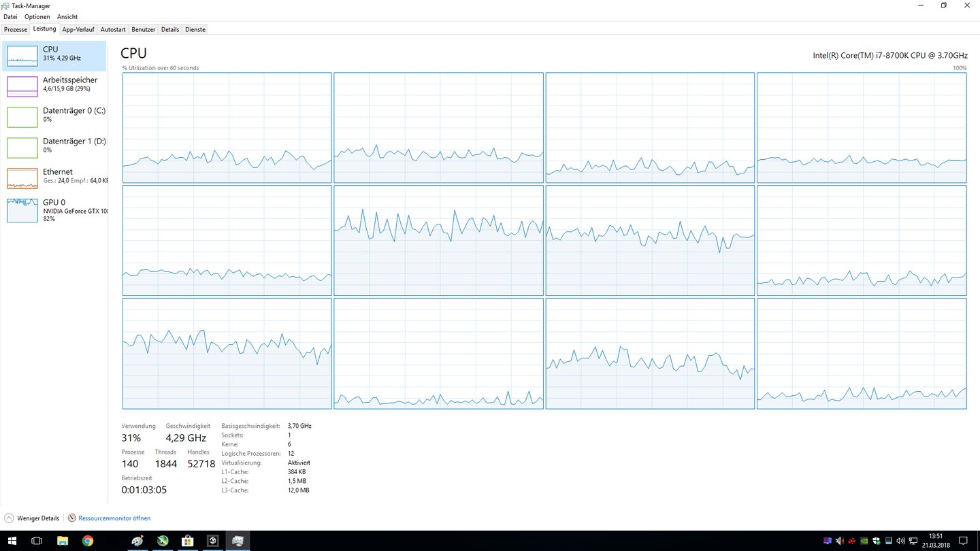Screen dimensions: 980x551
Task: Select the Ethernet performance entry
Action: (54, 178)
